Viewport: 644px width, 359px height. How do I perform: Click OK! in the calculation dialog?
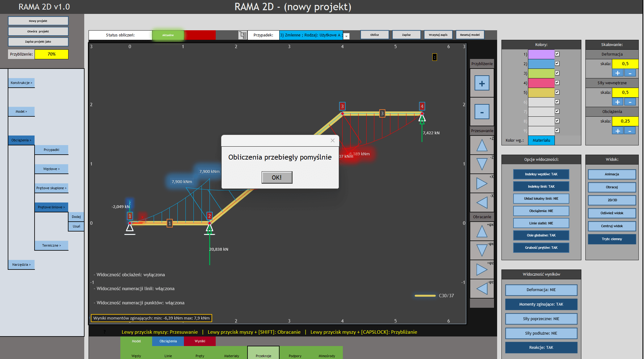point(277,177)
